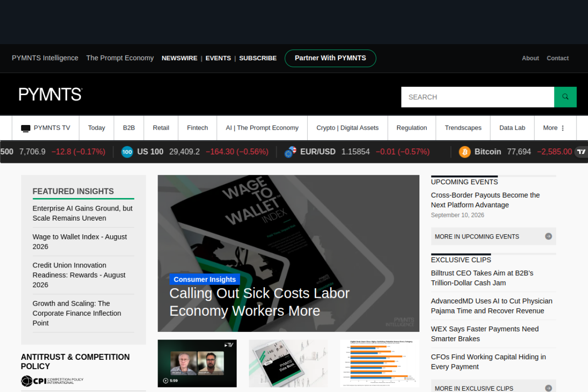Open the PYMNTS Data Book thumbnail
This screenshot has height=392, width=588.
(x=288, y=364)
